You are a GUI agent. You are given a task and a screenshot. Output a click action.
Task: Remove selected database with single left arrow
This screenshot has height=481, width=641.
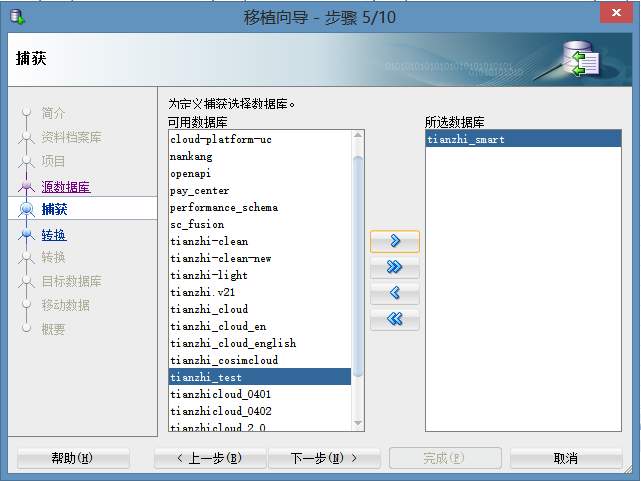[394, 293]
